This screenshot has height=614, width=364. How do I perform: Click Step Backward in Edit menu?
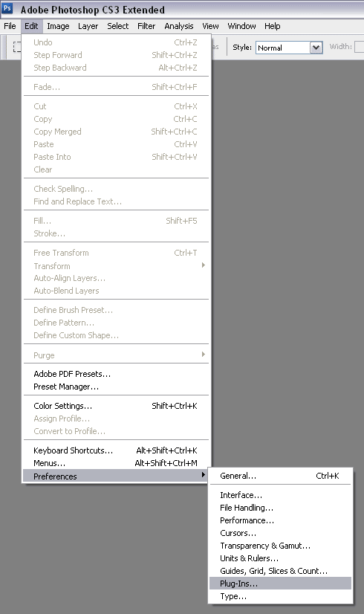(x=116, y=68)
